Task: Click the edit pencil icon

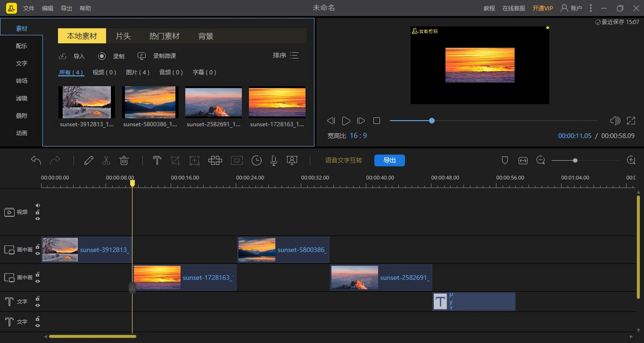Action: (89, 161)
